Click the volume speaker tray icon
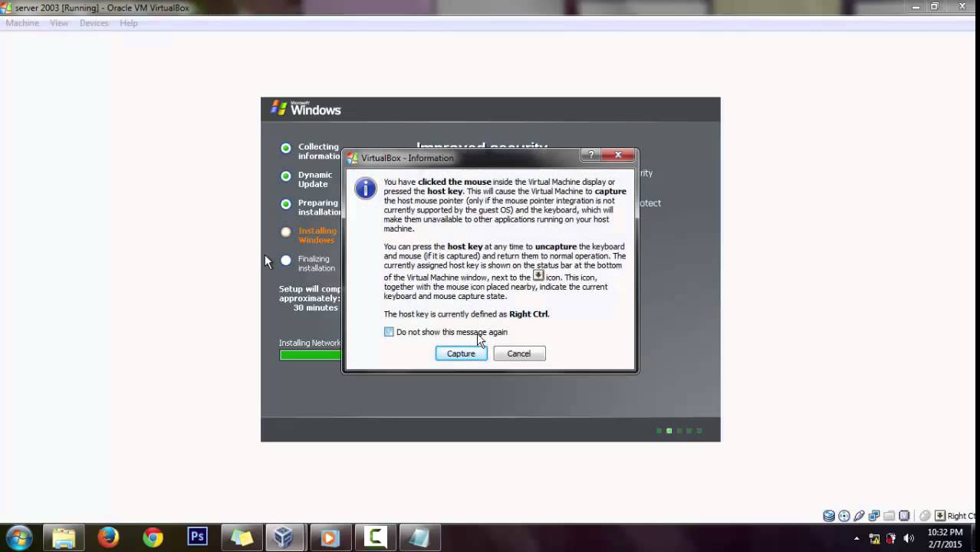 click(x=909, y=538)
